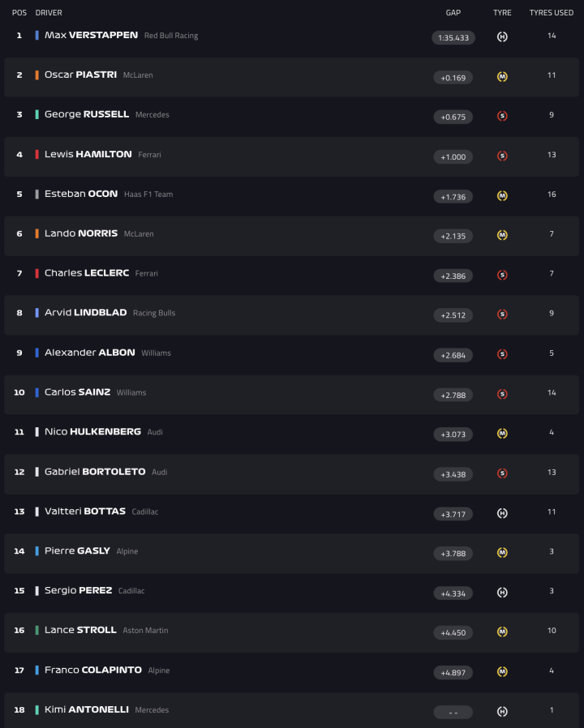Screen dimensions: 584x728
Task: Click Perez's hard tyre compound icon
Action: coord(502,592)
